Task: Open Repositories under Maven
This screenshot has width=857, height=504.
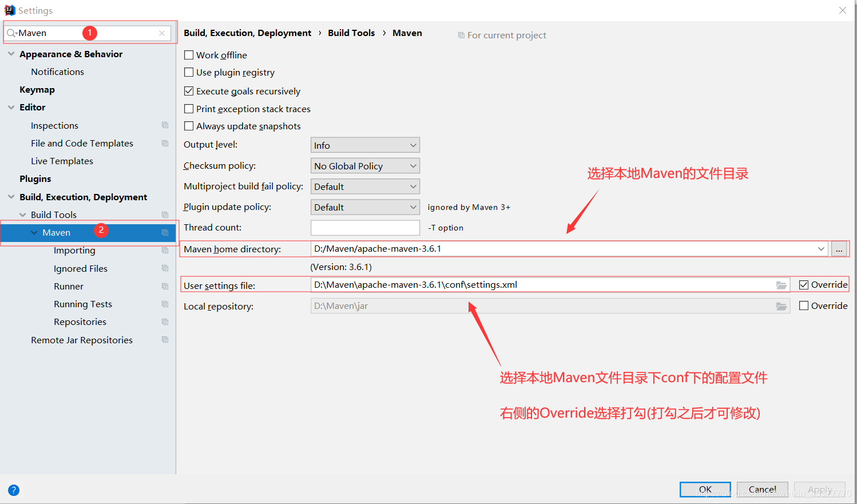Action: click(80, 322)
